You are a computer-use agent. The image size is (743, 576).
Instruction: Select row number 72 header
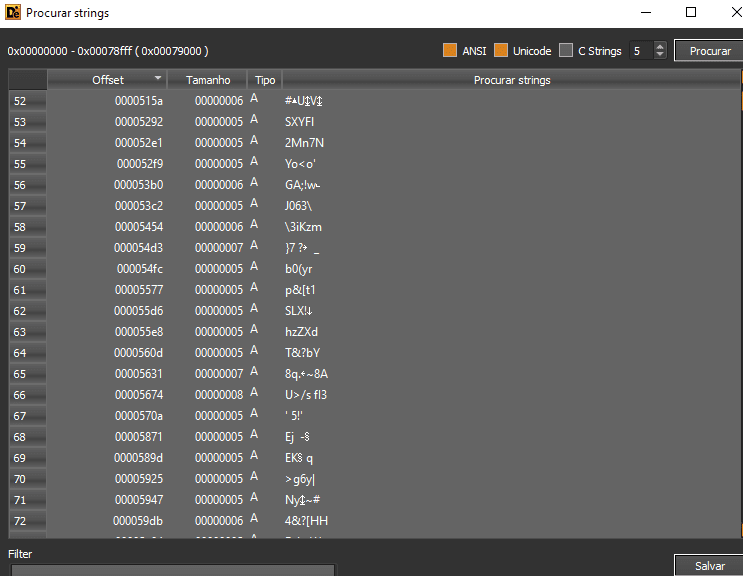tap(27, 521)
